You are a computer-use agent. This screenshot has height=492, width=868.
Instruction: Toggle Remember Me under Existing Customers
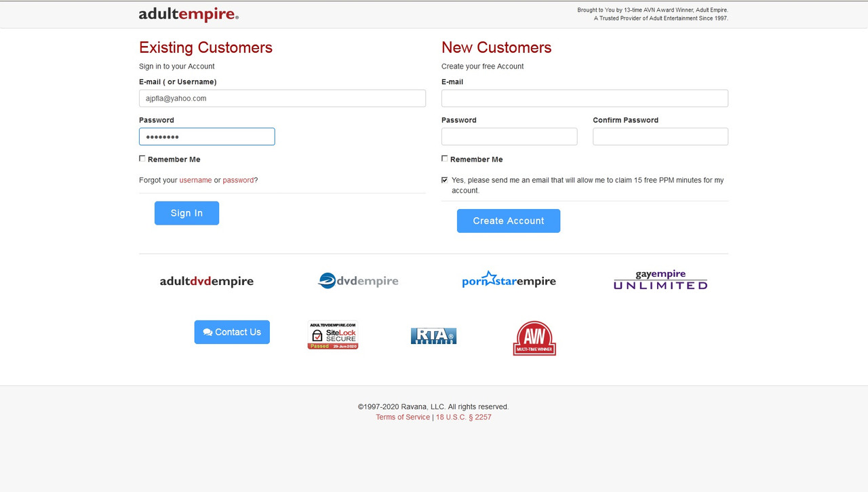click(x=142, y=159)
